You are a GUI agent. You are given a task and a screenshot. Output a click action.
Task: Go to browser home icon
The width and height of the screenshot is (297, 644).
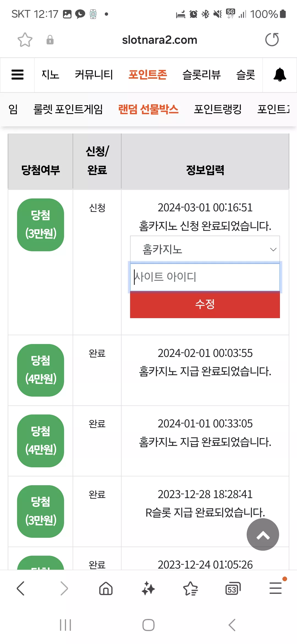106,588
